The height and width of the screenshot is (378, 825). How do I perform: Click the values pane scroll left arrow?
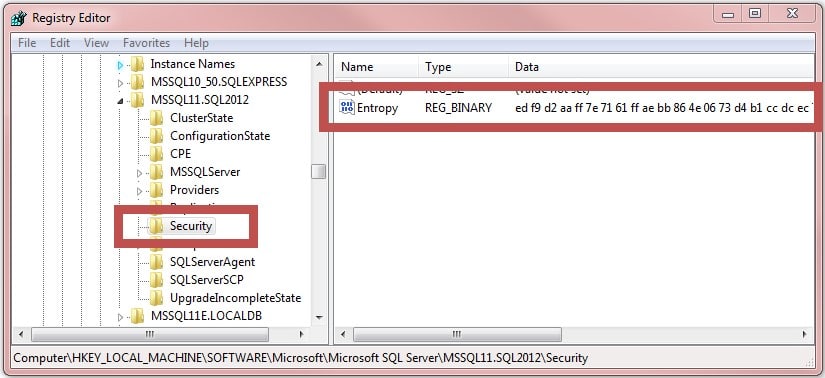(x=343, y=334)
